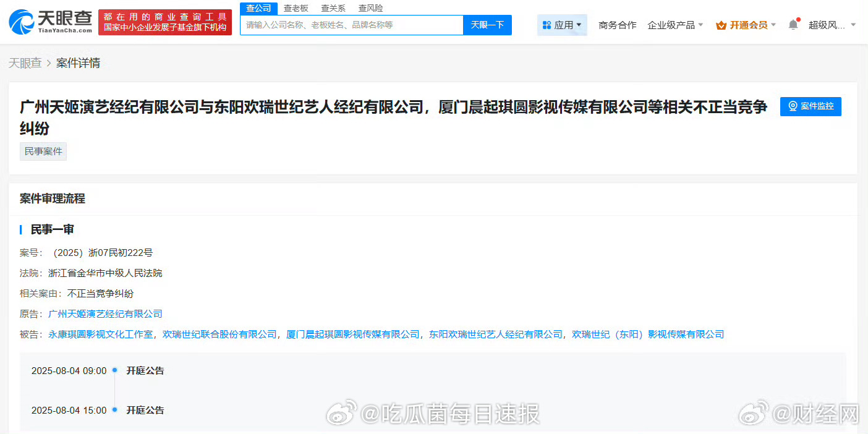Open defendant 厦门晨起琪圆影视传媒有限公司 link

pos(353,334)
